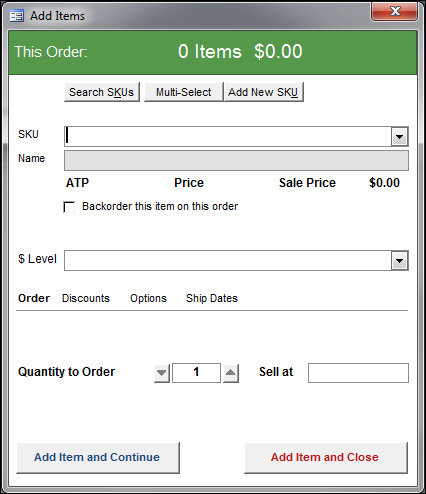The width and height of the screenshot is (426, 494).
Task: Click the Sell at price field
Action: pyautogui.click(x=358, y=373)
